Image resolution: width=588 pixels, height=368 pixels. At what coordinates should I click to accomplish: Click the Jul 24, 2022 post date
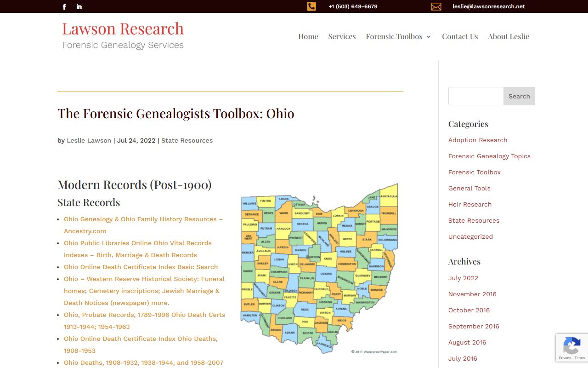pos(136,140)
